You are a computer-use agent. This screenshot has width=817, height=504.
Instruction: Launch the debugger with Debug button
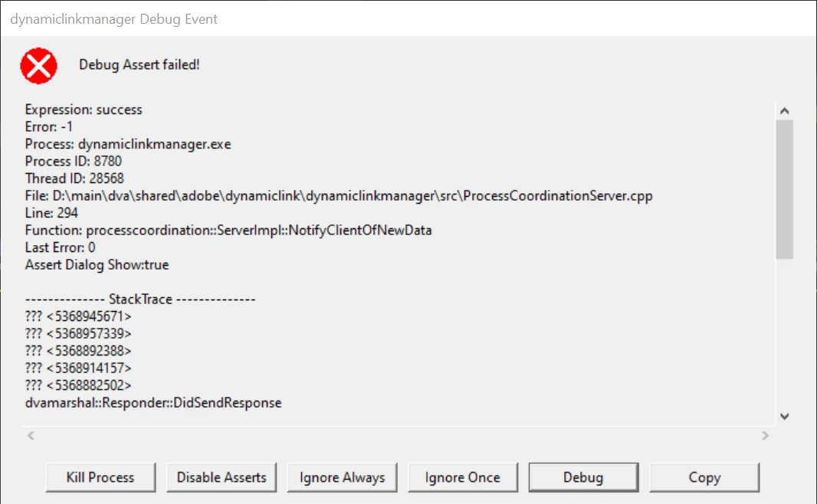point(583,477)
